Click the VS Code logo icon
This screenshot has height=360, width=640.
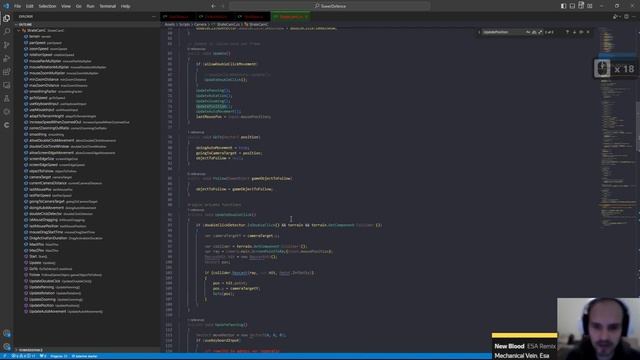point(6,6)
